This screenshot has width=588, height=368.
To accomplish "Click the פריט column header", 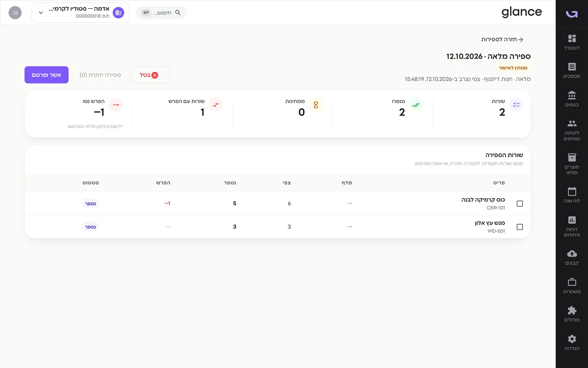I will 499,183.
